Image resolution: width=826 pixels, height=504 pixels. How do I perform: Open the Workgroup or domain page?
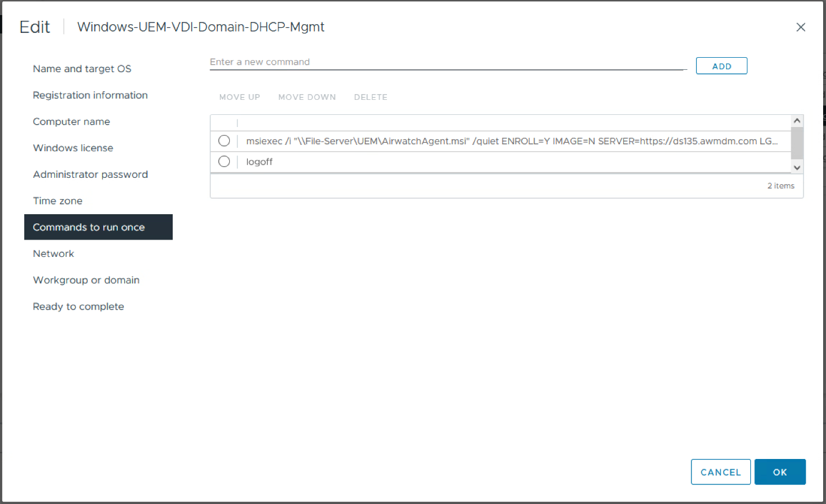point(86,280)
